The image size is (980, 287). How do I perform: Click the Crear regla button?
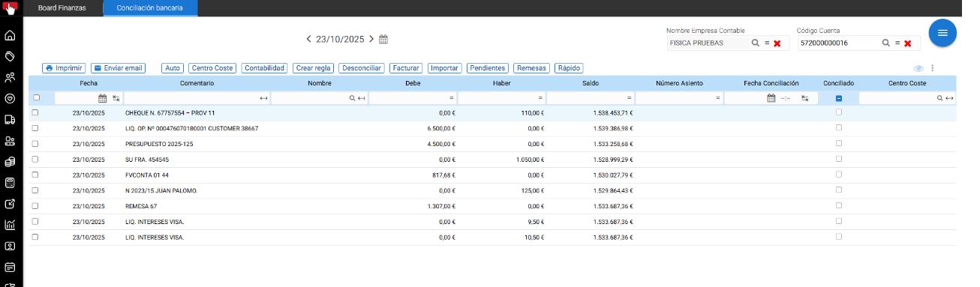(314, 68)
